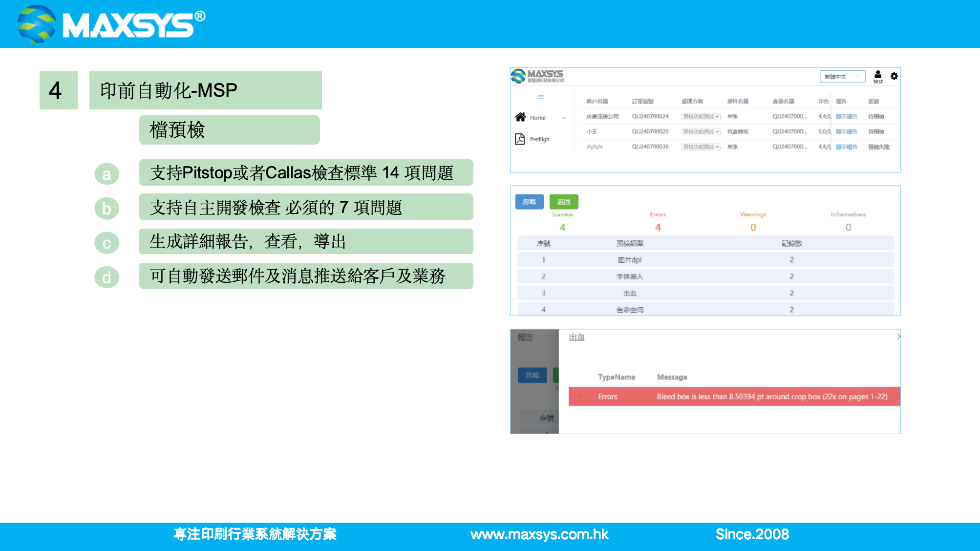The width and height of the screenshot is (980, 551).
Task: Click the hamburger menu icon above Home
Action: click(x=541, y=97)
